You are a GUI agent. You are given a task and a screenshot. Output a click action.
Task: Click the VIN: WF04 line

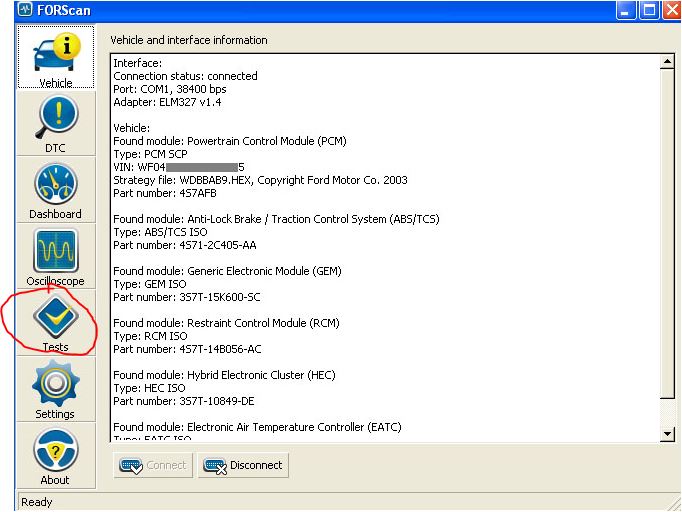coord(179,167)
